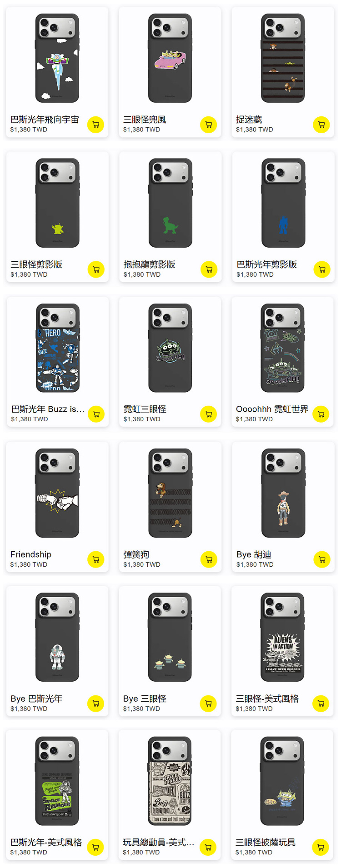Open the 三眼怪兜風 pink car case image
The width and height of the screenshot is (341, 868).
(170, 58)
